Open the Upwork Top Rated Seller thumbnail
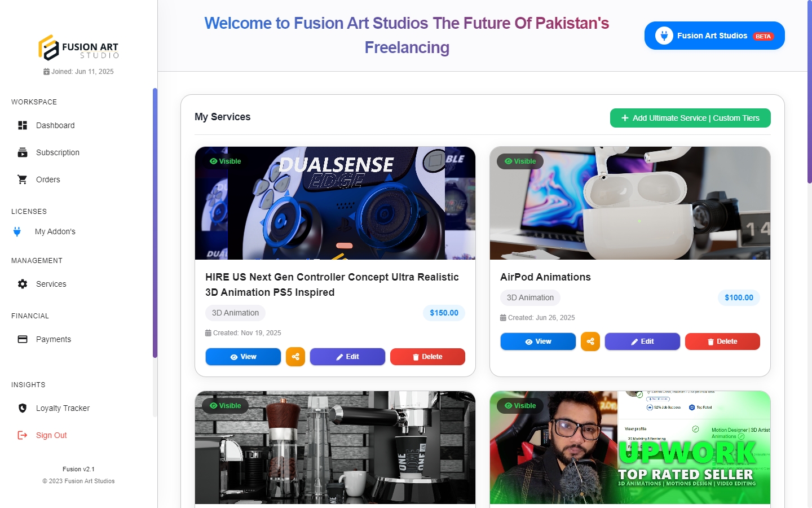This screenshot has height=508, width=812. 630,448
